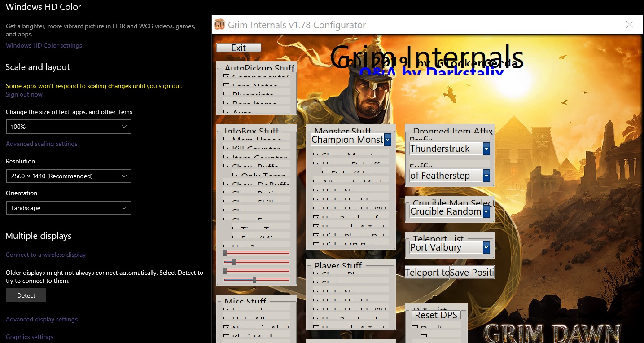Screen dimensions: 644x343
Task: Enable Hide All checkbox in Misc Stuff
Action: (x=227, y=319)
